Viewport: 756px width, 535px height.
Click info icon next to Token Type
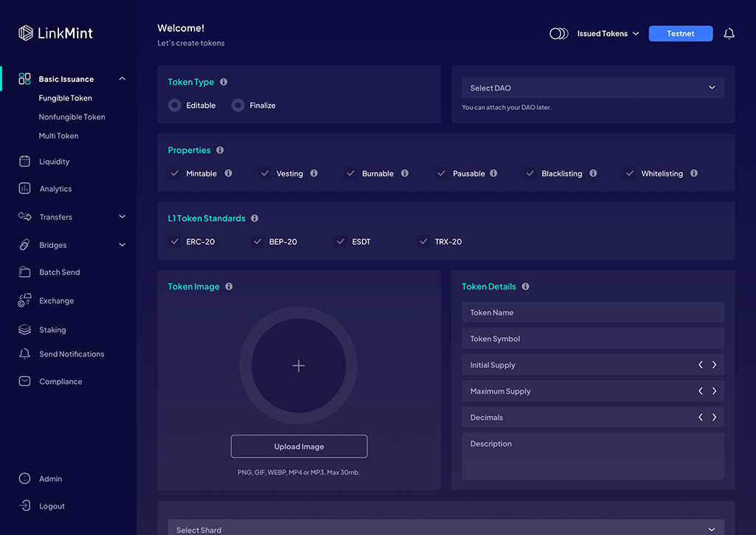[224, 82]
